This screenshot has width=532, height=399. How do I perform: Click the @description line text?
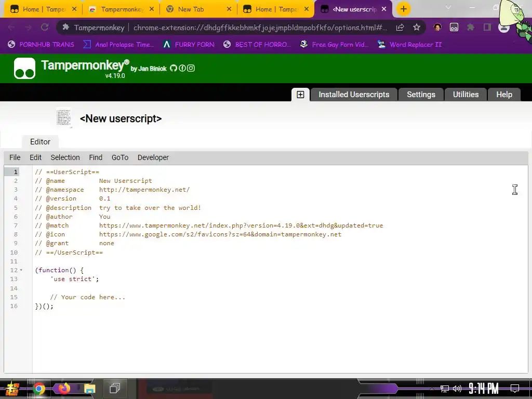(x=118, y=208)
